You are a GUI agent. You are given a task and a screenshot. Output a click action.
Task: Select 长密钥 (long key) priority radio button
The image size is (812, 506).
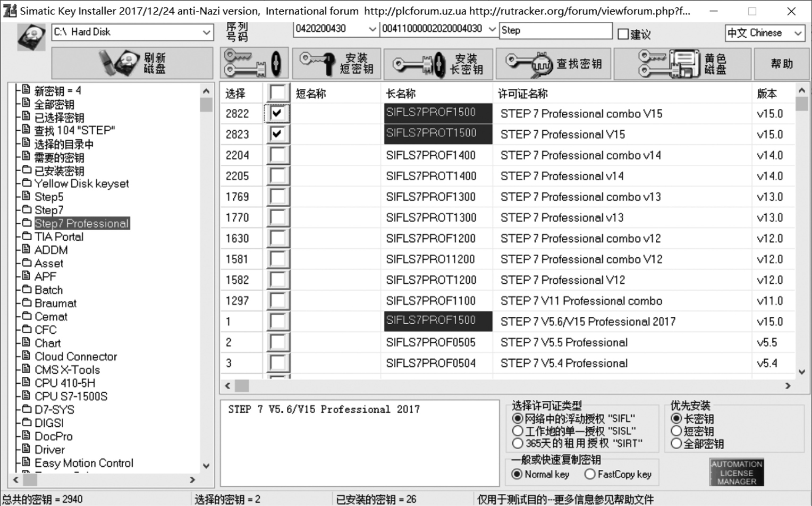point(676,419)
